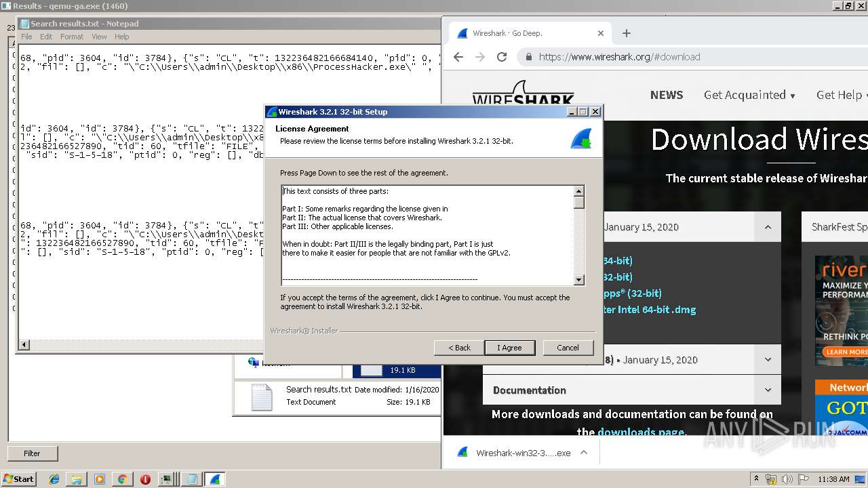The width and height of the screenshot is (868, 488).
Task: Click down arrow of license text scrollbar
Action: (x=578, y=279)
